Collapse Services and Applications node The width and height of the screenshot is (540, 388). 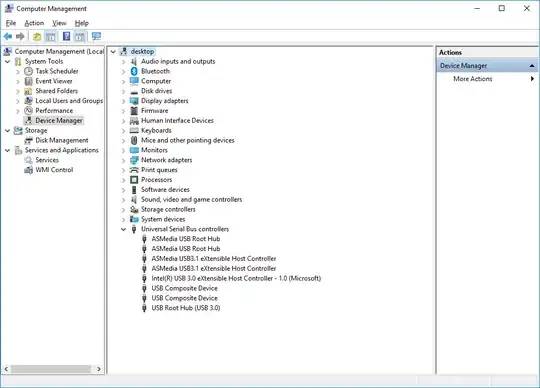(8, 150)
